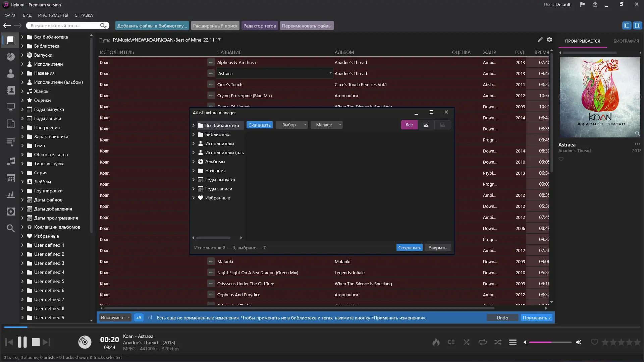Toggle shuffle mode in the player bar
644x362 pixels.
(x=498, y=342)
